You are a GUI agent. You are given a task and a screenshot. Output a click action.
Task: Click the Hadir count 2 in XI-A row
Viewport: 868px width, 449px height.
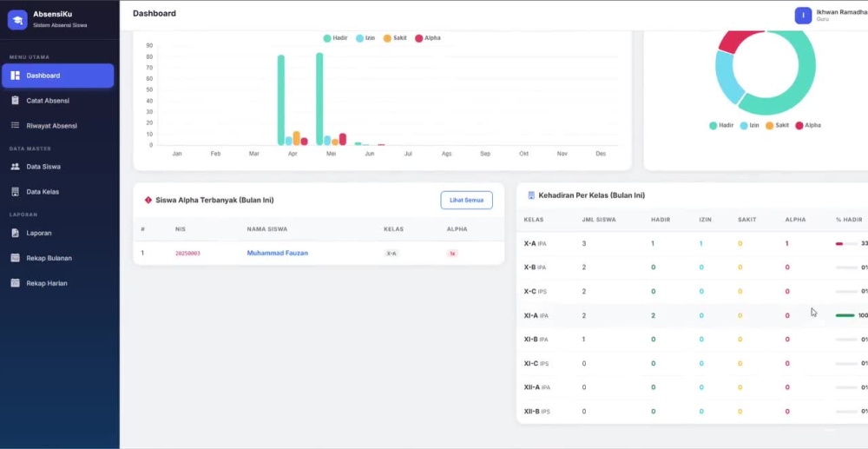[654, 315]
